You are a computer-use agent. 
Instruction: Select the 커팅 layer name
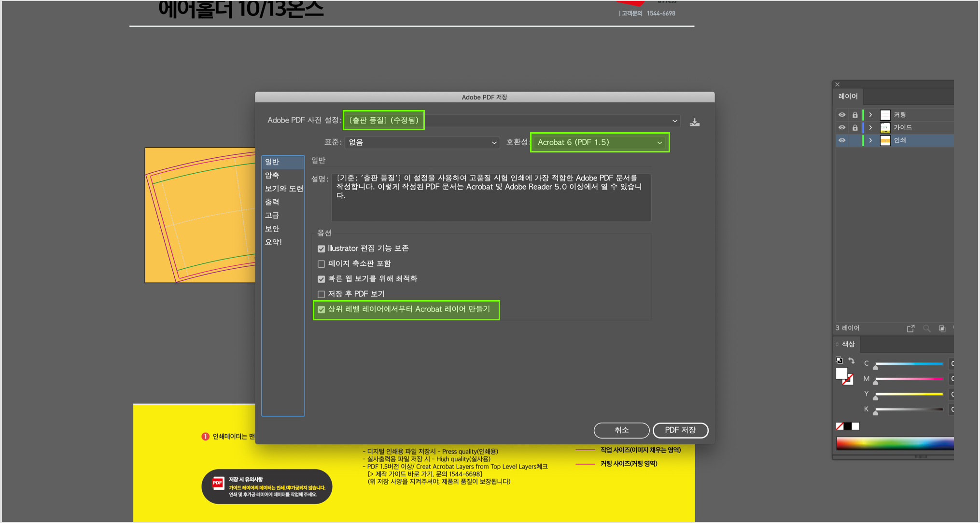[900, 115]
